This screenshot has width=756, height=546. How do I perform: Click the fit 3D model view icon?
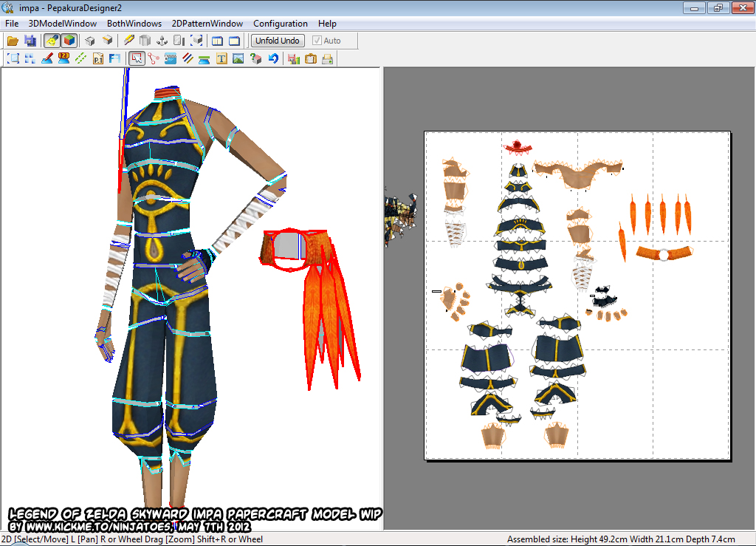196,41
